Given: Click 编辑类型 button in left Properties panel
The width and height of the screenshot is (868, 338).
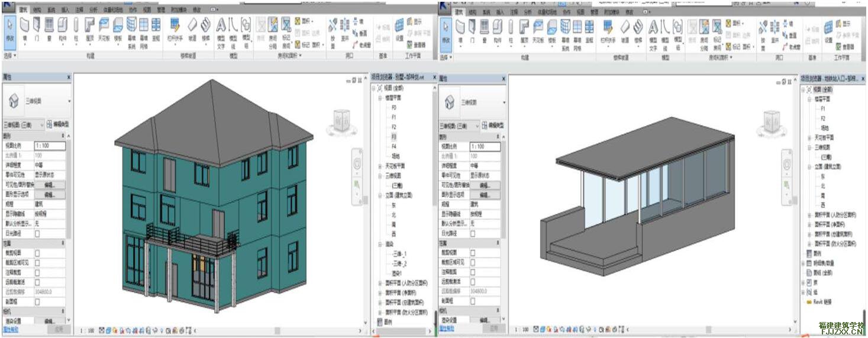Looking at the screenshot, I should click(58, 125).
